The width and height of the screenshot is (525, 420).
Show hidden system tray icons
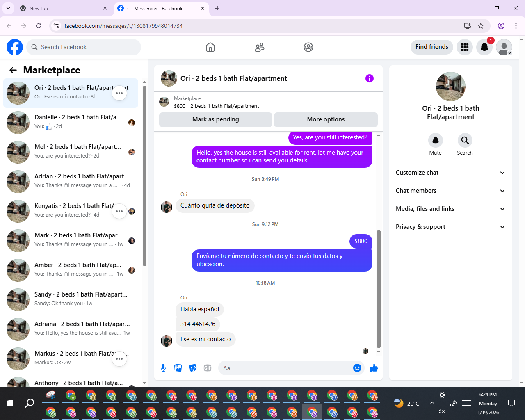pos(432,403)
